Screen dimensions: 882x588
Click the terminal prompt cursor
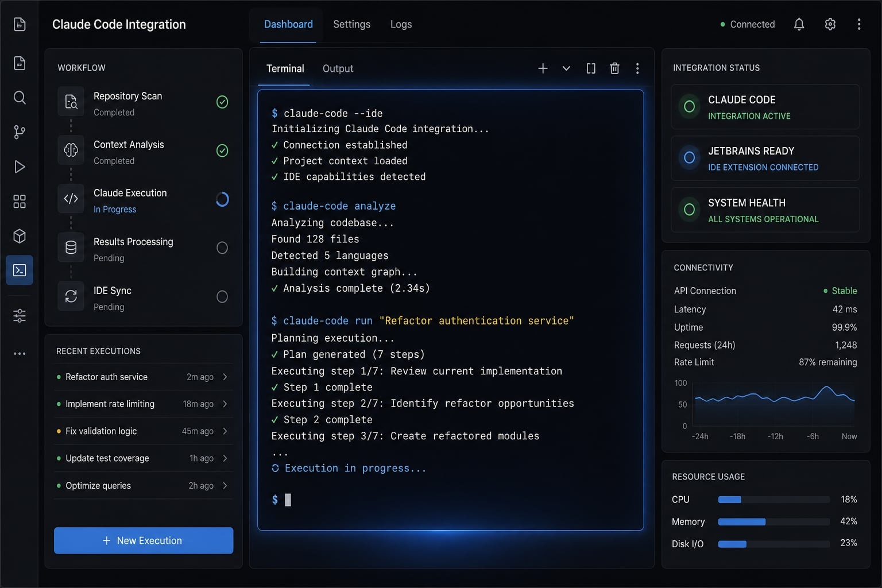pos(288,500)
